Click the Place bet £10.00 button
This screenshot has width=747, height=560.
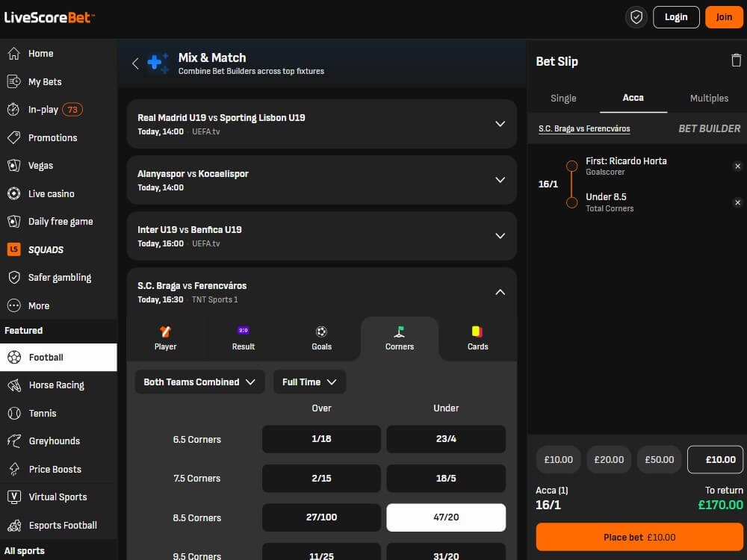tap(639, 537)
